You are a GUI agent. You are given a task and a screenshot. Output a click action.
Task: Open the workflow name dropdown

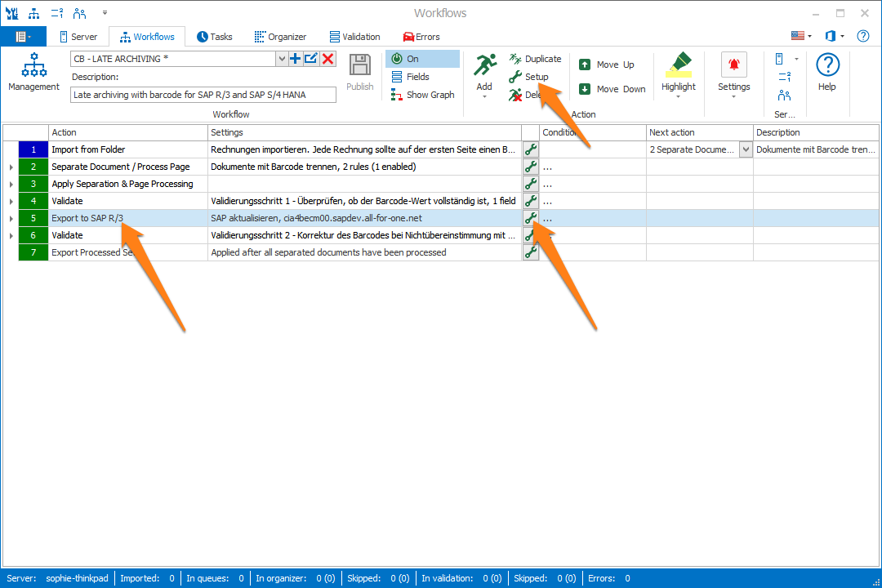[x=282, y=59]
